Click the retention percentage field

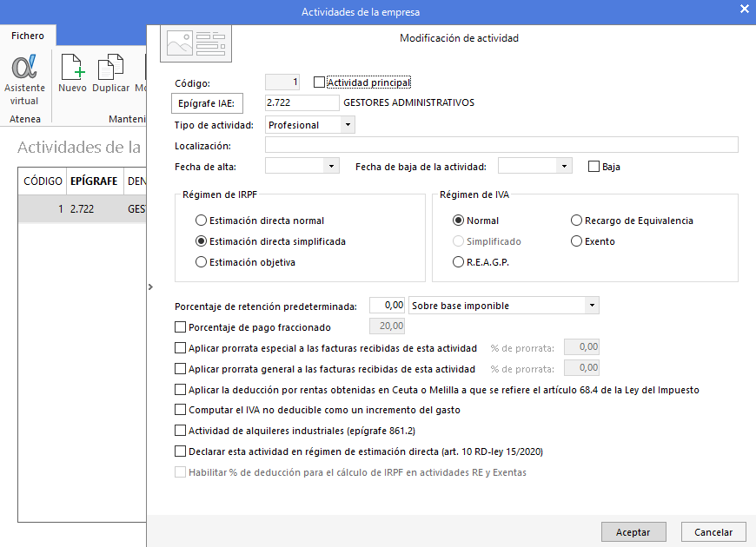[388, 305]
